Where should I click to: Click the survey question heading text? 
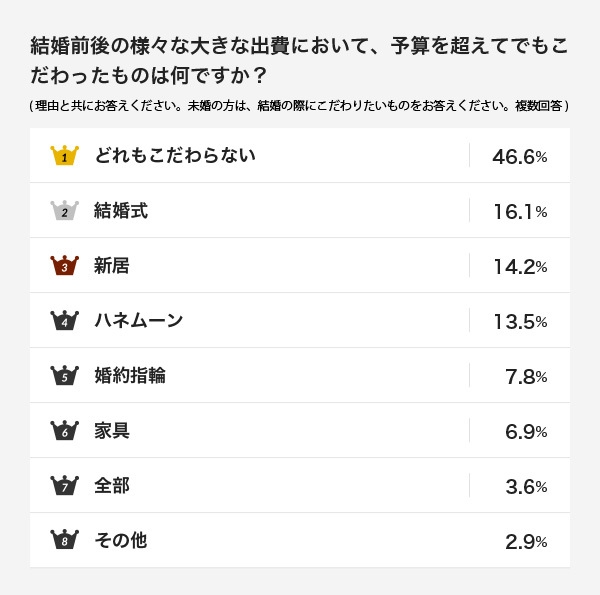click(299, 60)
